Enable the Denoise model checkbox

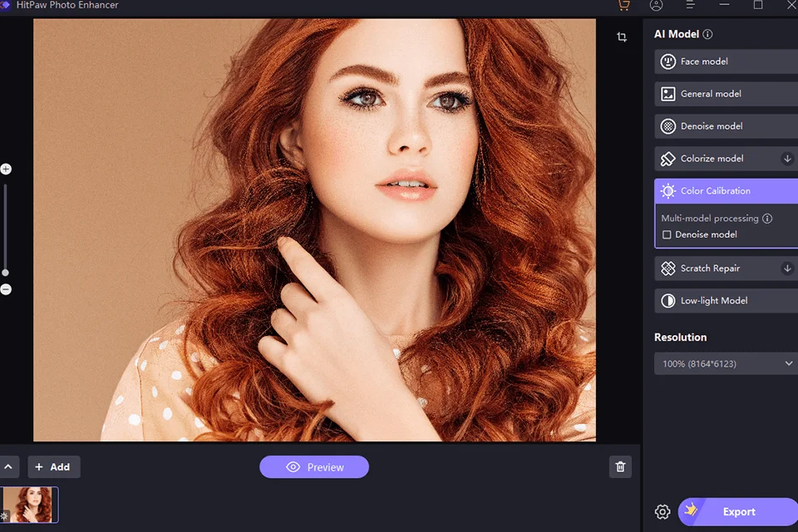(x=667, y=235)
